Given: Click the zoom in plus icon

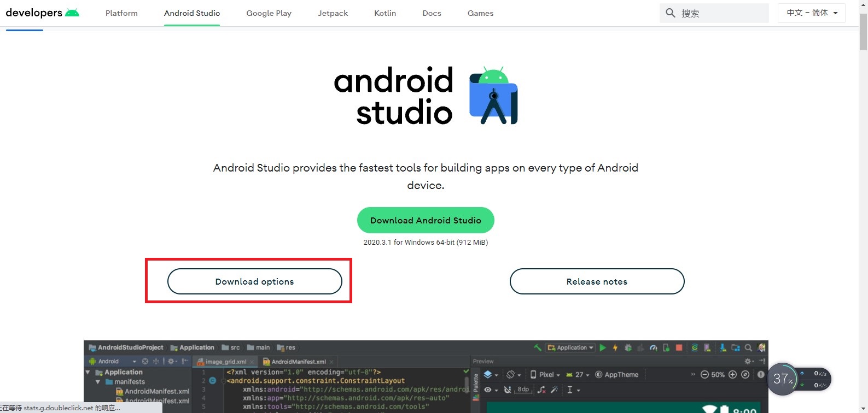Looking at the screenshot, I should [x=732, y=375].
